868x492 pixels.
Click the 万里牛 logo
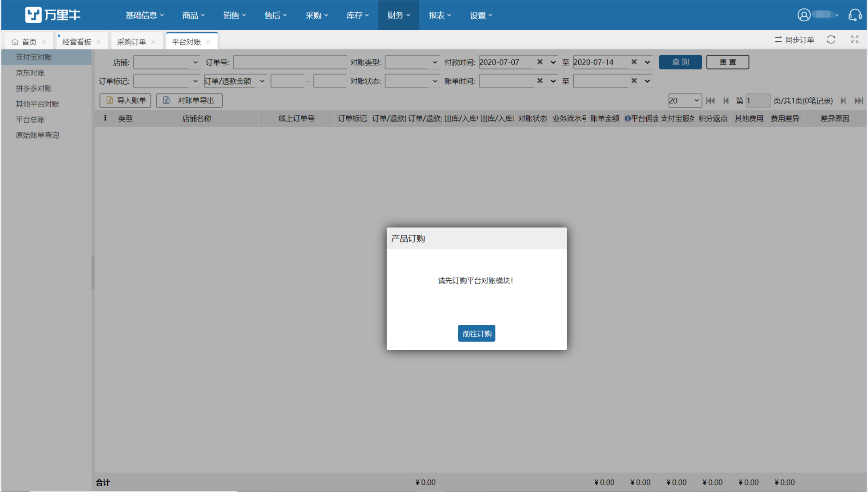(53, 15)
